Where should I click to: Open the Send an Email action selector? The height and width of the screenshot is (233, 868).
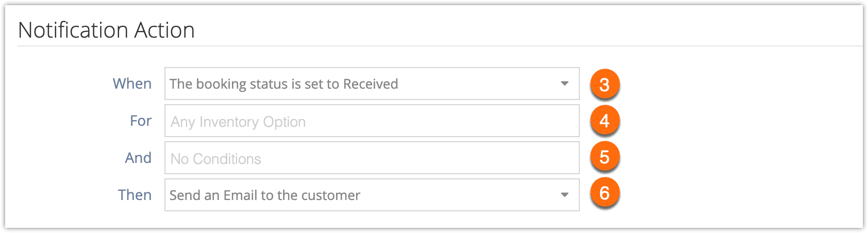372,195
